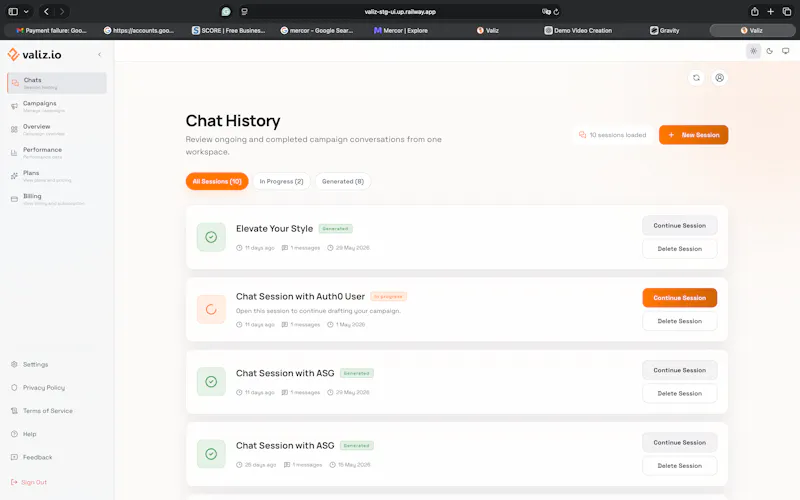Click the Settings gear icon
Viewport: 800px width, 500px height.
(14, 364)
